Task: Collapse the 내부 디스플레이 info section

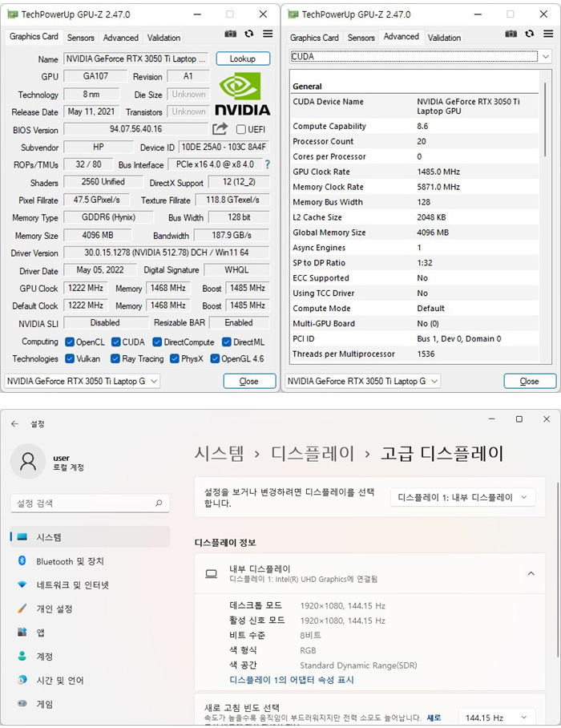Action: (x=531, y=573)
